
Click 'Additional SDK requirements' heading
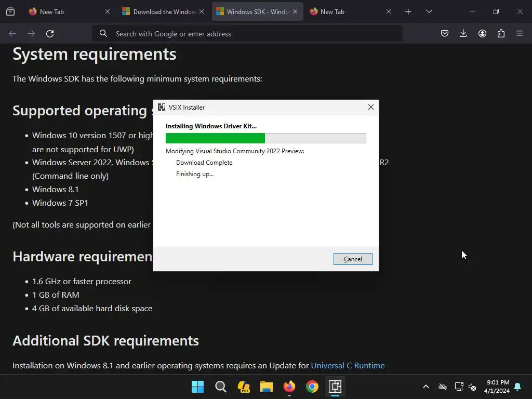(105, 341)
